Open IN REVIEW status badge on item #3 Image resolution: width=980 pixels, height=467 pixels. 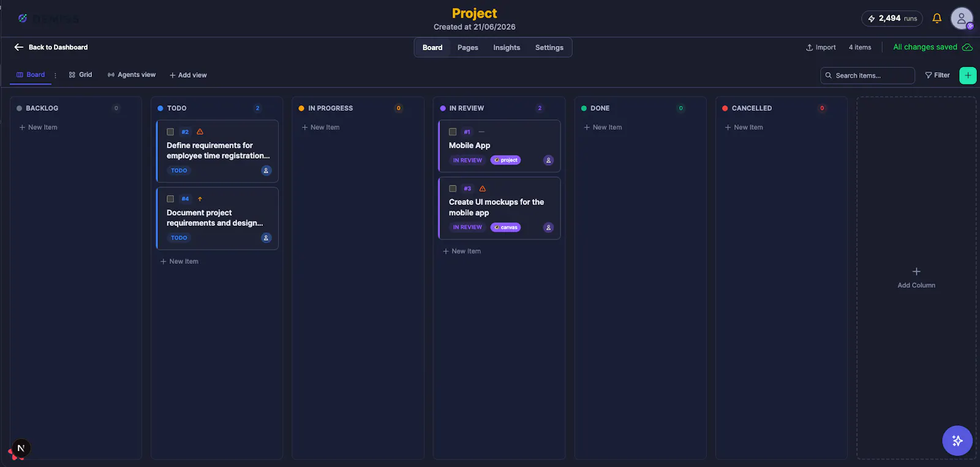coord(467,228)
